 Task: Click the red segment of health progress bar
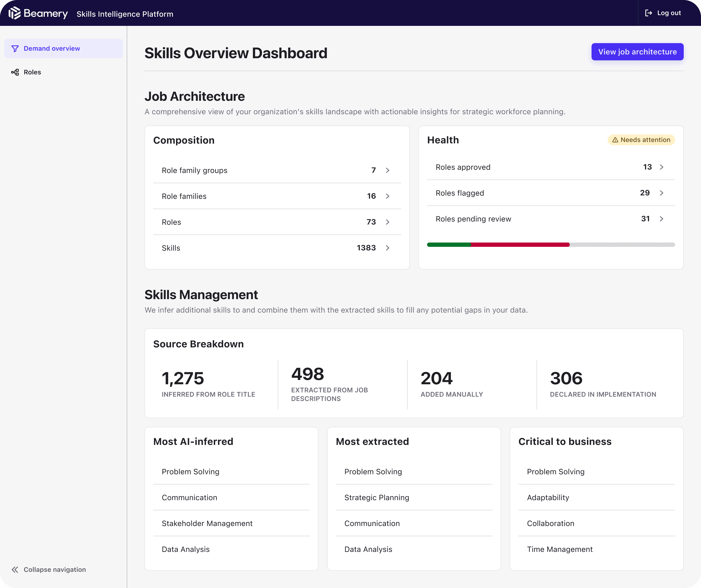click(x=520, y=245)
